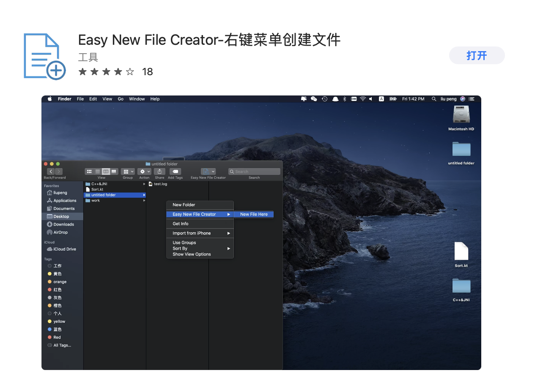Viewport: 543px width, 392px height.
Task: Click the Siri icon in menu bar
Action: point(463,99)
